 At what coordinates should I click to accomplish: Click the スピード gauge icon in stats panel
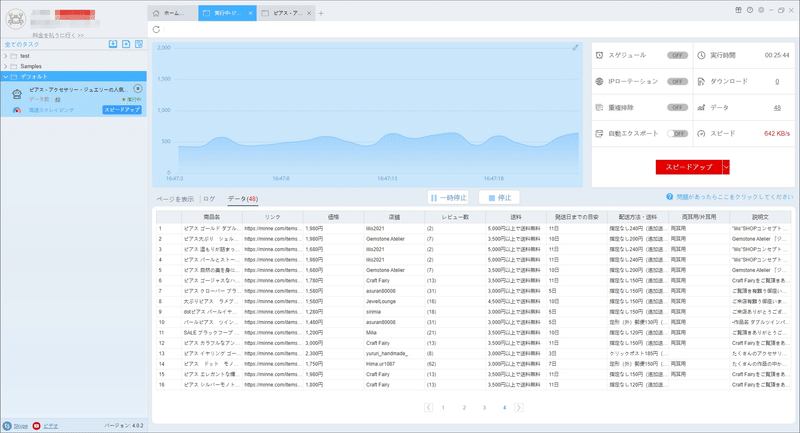[701, 133]
